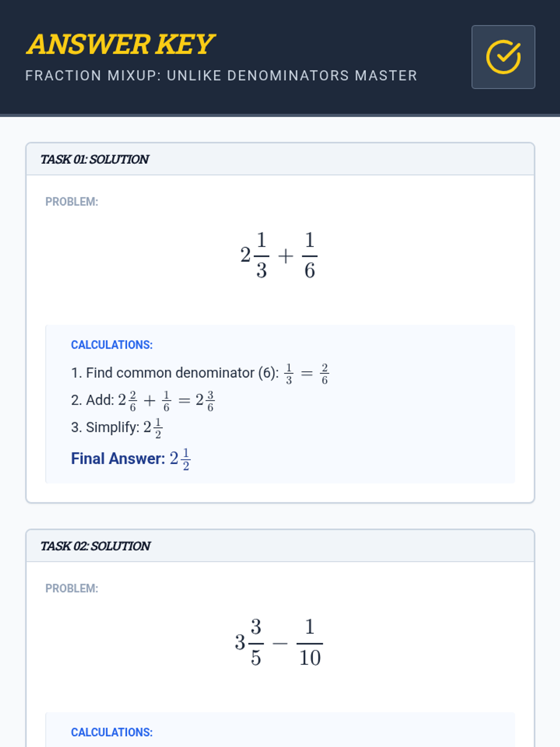
Task: Click the CALCULATIONS heading in Task 02
Action: [x=112, y=732]
